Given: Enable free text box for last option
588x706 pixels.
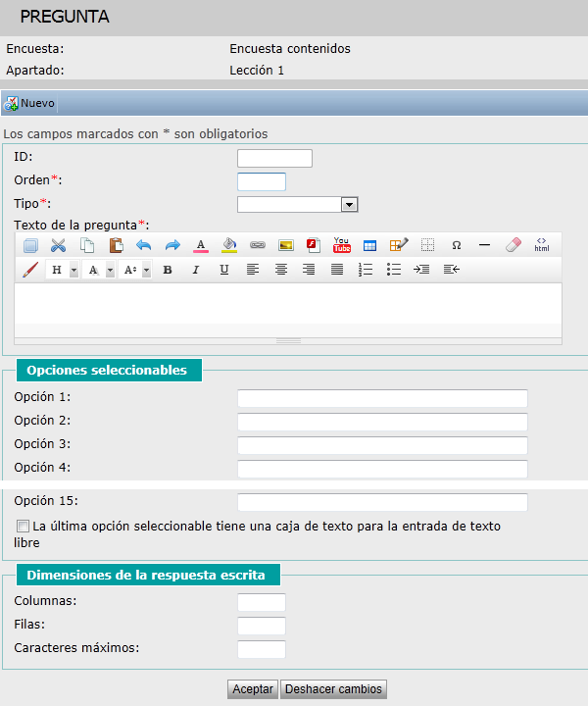Looking at the screenshot, I should (x=23, y=526).
